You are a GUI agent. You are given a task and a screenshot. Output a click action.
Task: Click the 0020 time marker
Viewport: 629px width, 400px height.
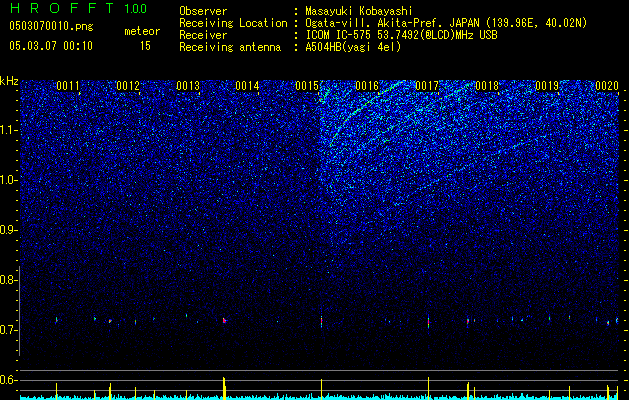click(607, 86)
